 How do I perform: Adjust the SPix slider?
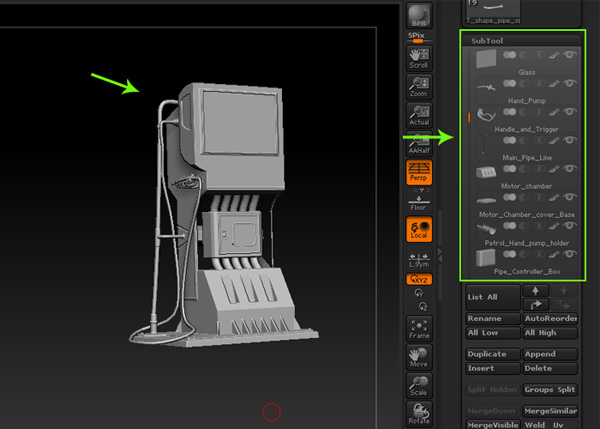pyautogui.click(x=418, y=41)
